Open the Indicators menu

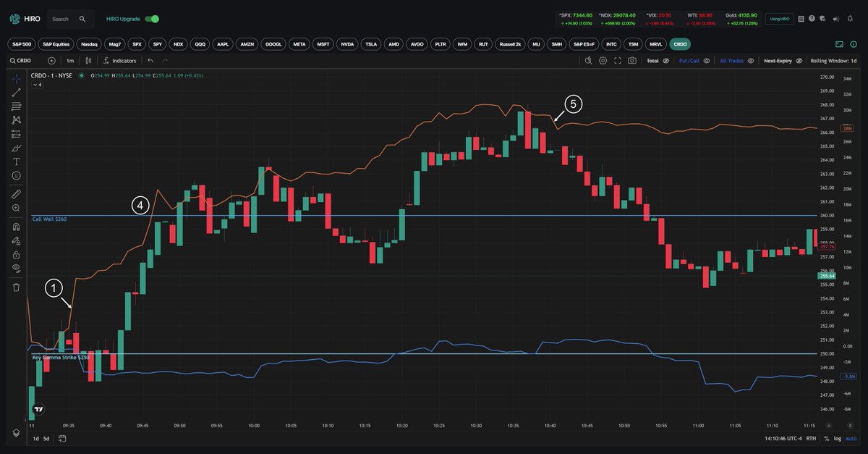119,61
